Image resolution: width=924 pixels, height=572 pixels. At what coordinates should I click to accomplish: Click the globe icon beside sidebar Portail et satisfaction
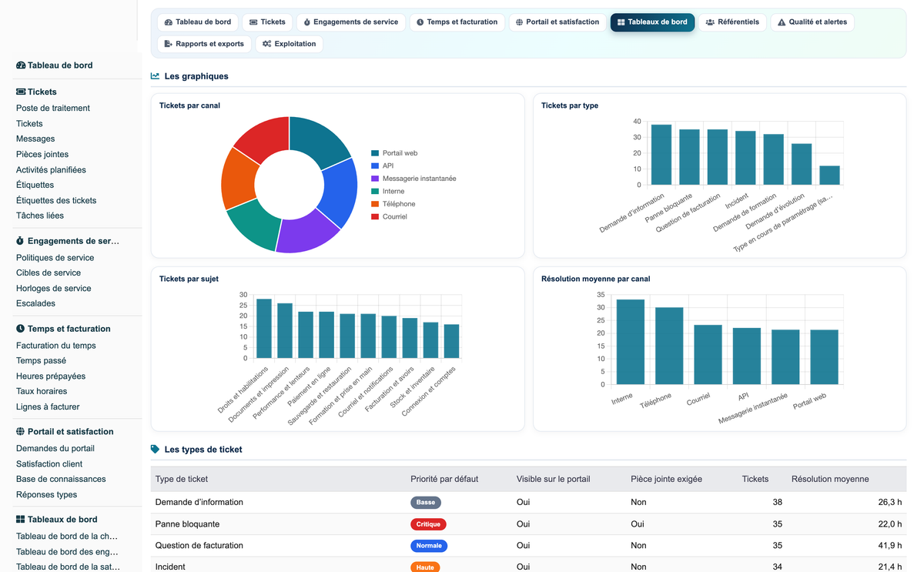tap(21, 432)
